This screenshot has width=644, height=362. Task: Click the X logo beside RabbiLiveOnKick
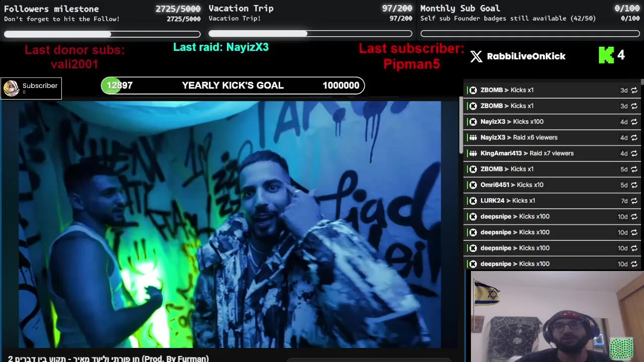tap(476, 56)
